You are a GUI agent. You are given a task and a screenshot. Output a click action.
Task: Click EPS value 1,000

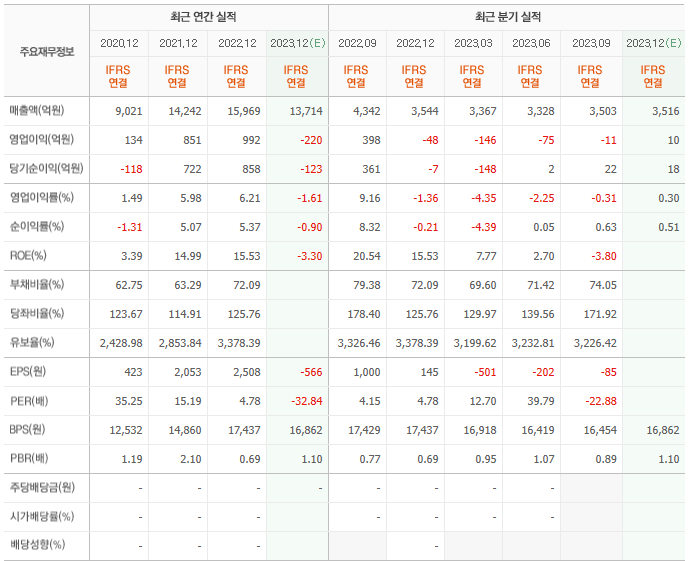tap(367, 372)
